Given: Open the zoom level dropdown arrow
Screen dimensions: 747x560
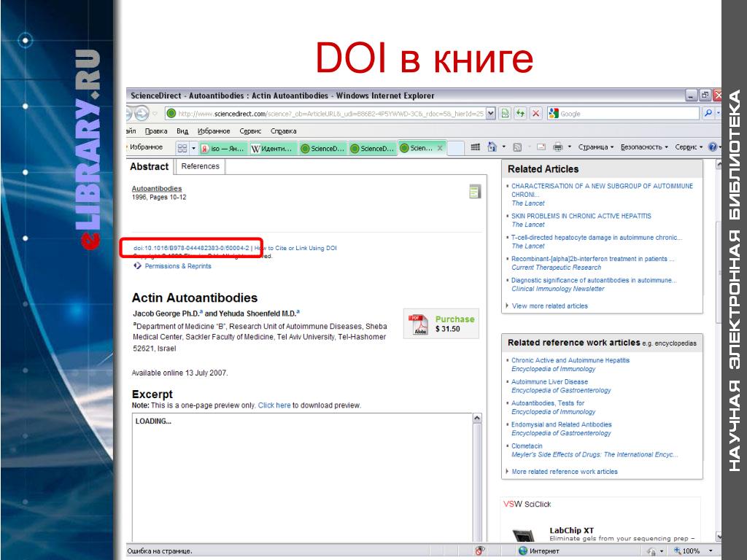Looking at the screenshot, I should point(711,551).
